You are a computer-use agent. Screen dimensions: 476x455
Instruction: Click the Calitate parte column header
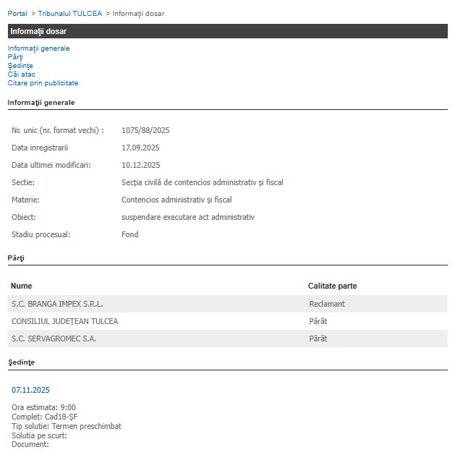332,286
